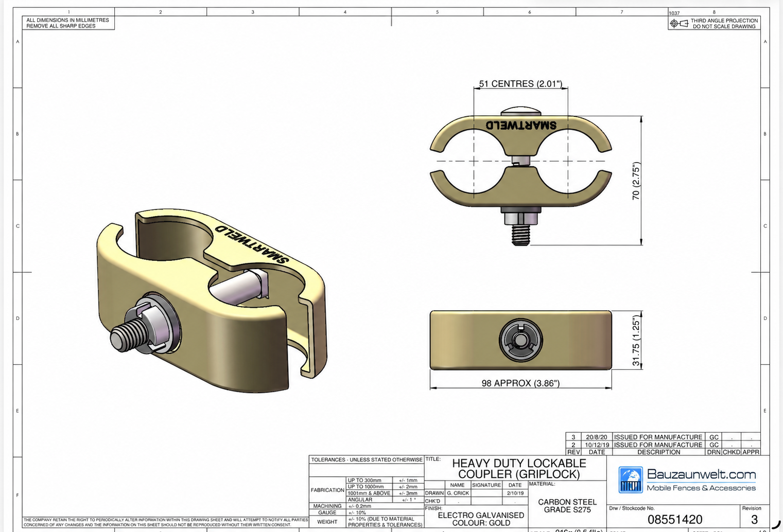Click the 'WEIGHT' row label
The image size is (783, 532).
point(327,522)
